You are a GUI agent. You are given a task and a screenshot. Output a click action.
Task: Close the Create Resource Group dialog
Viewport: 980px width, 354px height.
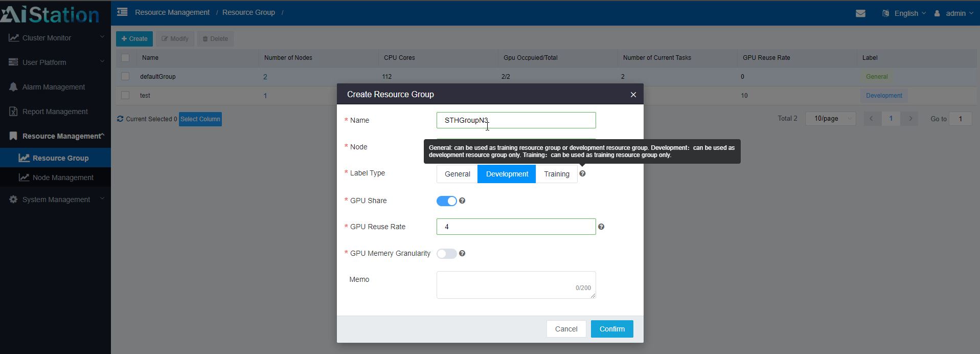point(633,95)
